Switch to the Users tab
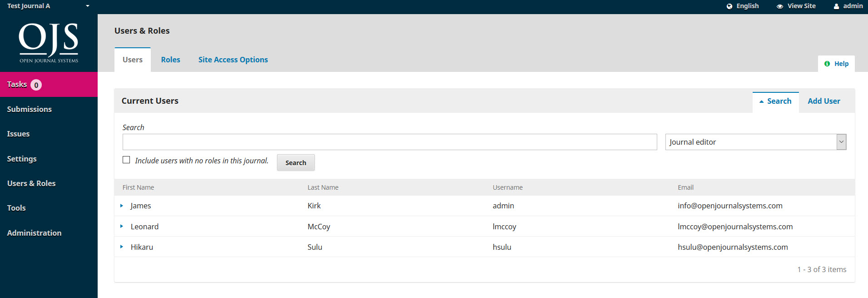The image size is (868, 298). [x=133, y=60]
